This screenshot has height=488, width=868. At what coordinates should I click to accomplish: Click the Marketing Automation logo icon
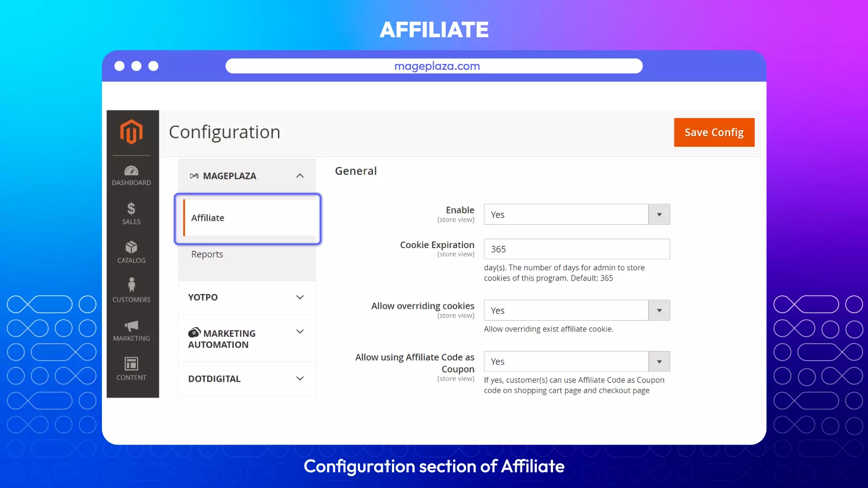click(x=194, y=333)
